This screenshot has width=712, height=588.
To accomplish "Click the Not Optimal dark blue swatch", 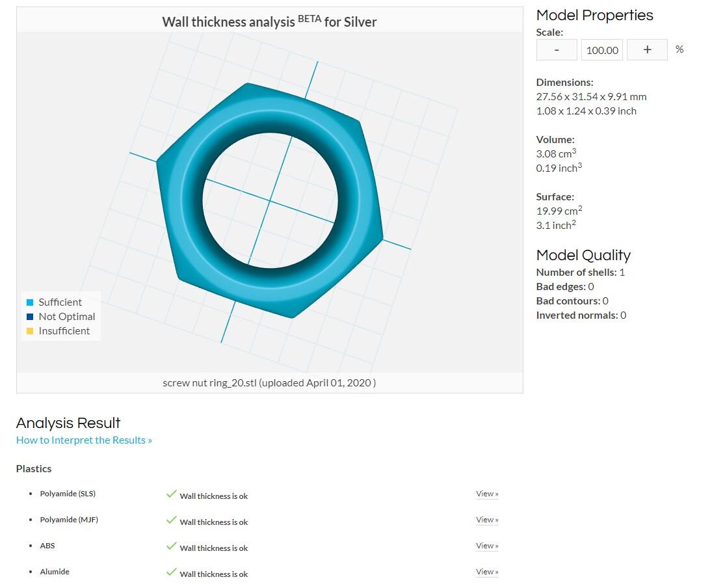I will coord(30,317).
